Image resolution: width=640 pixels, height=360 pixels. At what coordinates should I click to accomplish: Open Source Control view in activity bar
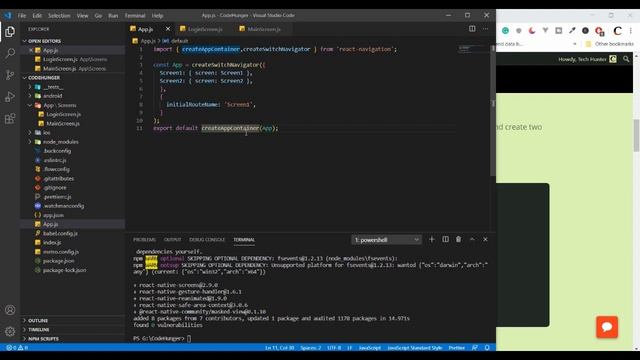tap(10, 75)
